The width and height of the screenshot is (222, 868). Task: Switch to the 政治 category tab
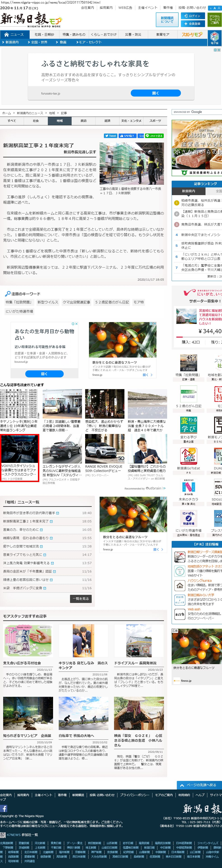point(83,121)
